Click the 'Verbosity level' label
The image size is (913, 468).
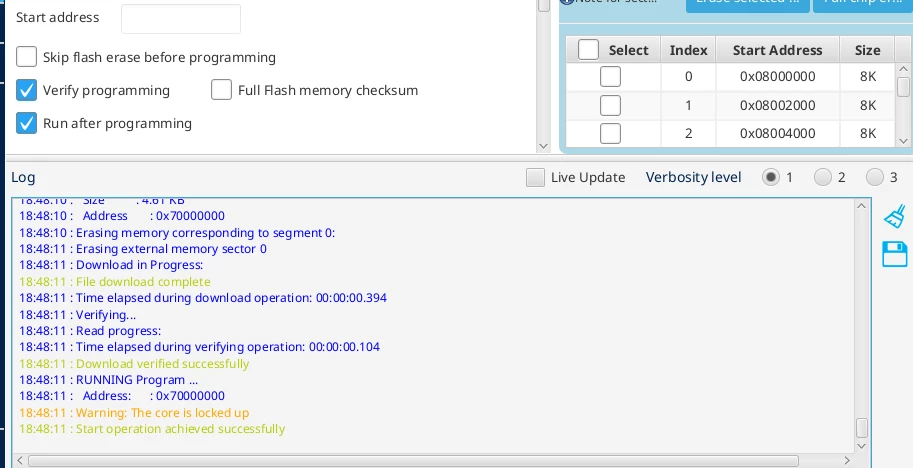click(693, 177)
